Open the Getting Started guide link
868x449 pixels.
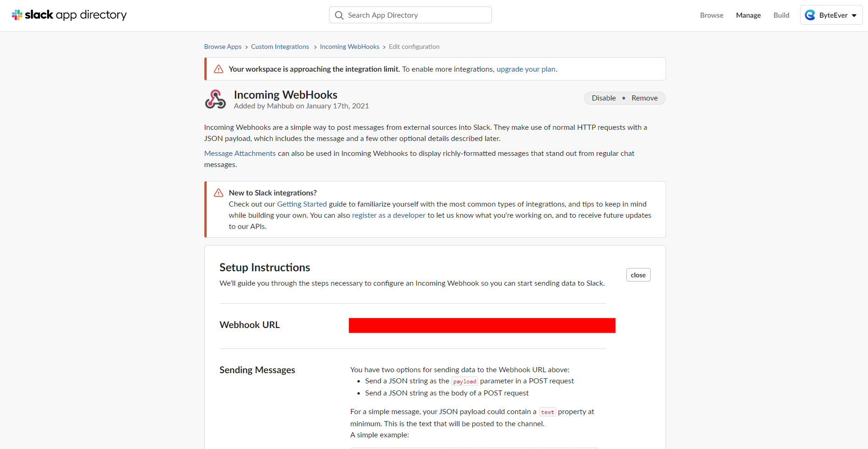coord(302,204)
